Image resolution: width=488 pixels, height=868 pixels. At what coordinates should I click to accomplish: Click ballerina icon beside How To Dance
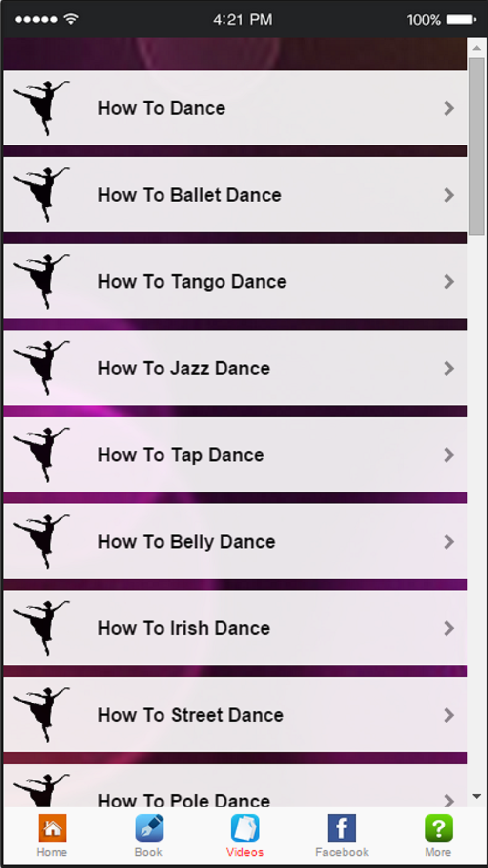(41, 108)
